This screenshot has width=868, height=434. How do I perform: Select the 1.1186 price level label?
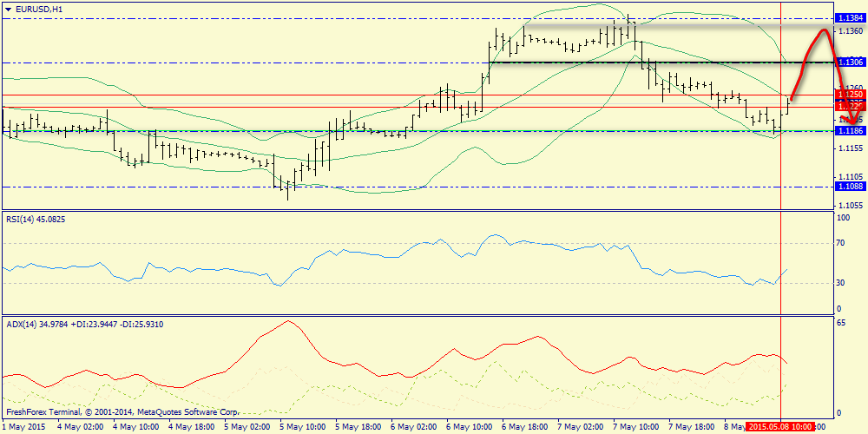pos(849,130)
